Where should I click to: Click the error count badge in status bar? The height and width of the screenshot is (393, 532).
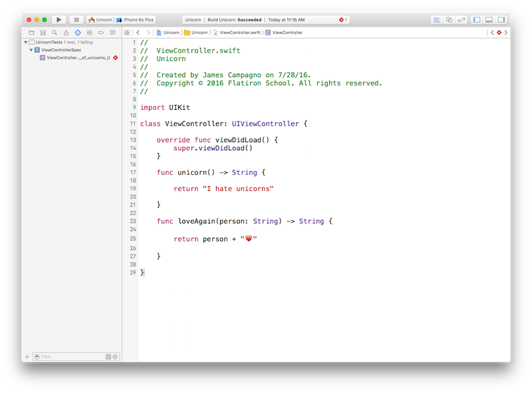click(343, 20)
